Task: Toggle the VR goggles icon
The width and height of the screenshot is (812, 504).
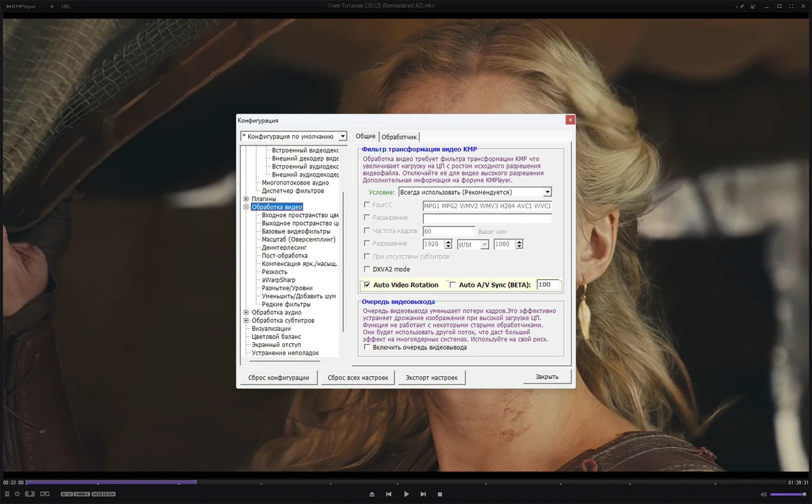Action: 45,494
